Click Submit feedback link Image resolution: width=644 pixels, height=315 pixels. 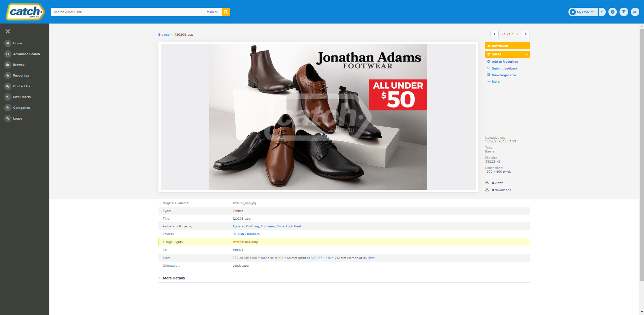coord(505,69)
